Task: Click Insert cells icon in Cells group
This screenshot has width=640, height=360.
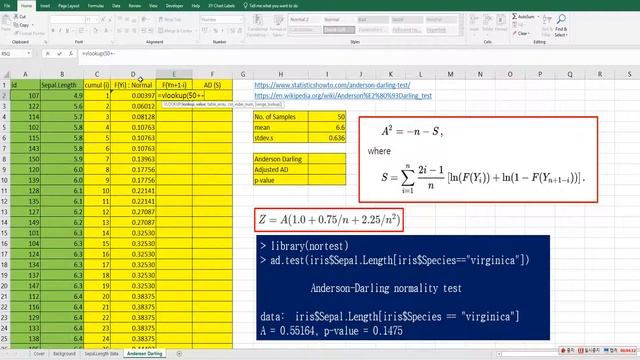Action: (474, 20)
